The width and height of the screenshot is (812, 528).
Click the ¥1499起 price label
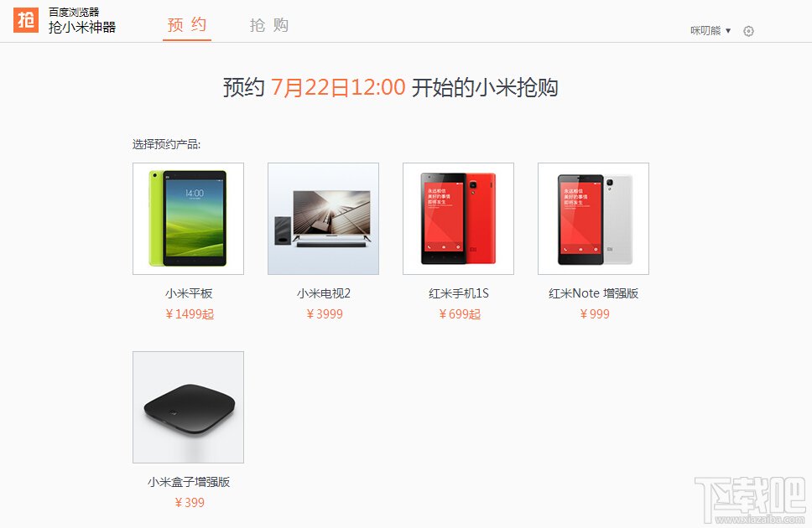(x=190, y=314)
